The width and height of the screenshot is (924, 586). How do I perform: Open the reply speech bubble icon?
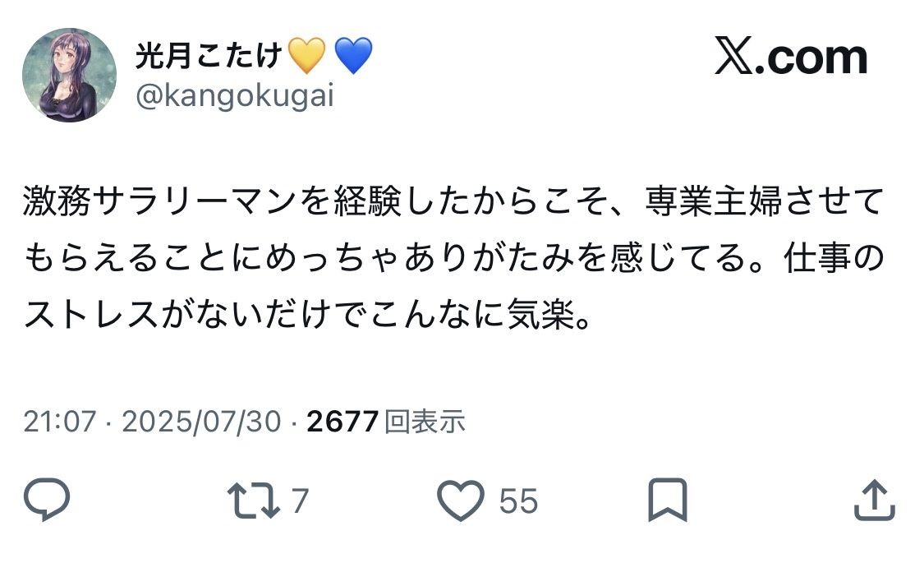pyautogui.click(x=47, y=499)
